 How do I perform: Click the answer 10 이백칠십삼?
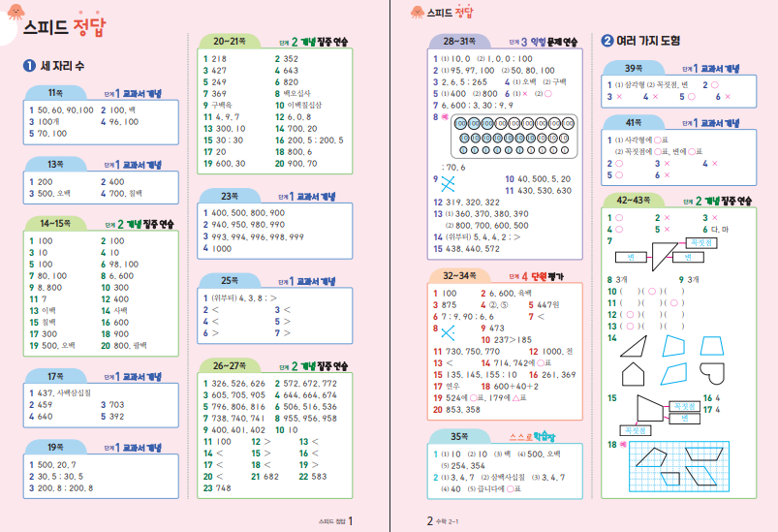tap(298, 106)
